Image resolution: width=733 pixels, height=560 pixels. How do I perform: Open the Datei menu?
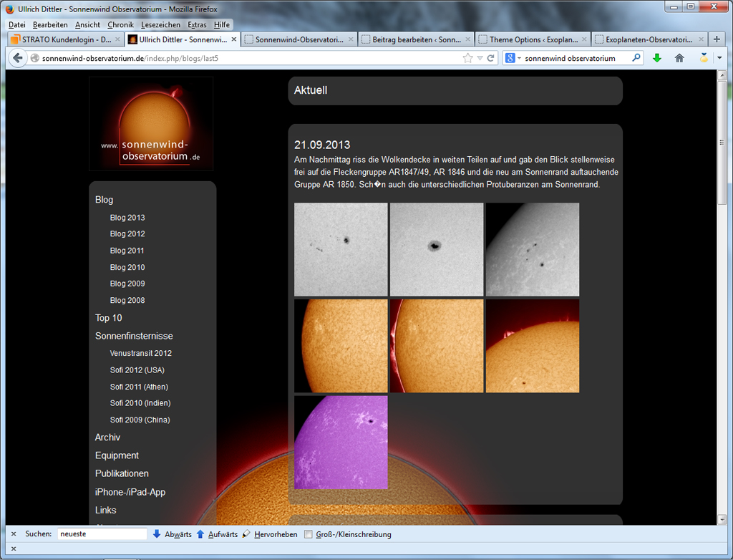pyautogui.click(x=17, y=25)
